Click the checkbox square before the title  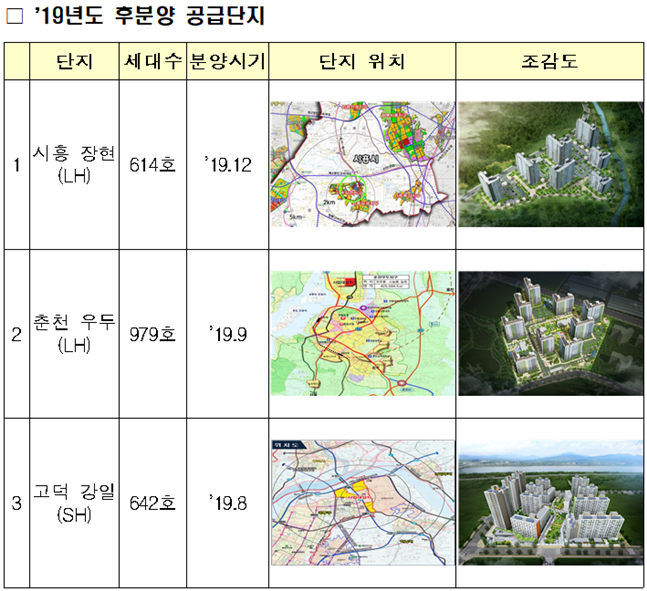[x=15, y=17]
